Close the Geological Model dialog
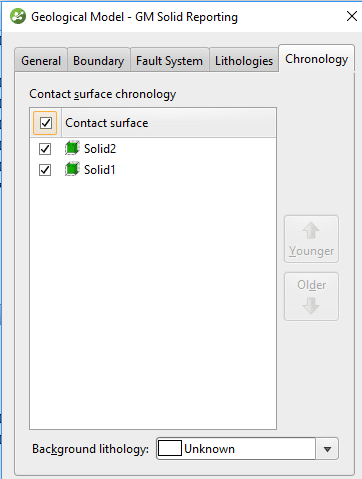 [352, 16]
